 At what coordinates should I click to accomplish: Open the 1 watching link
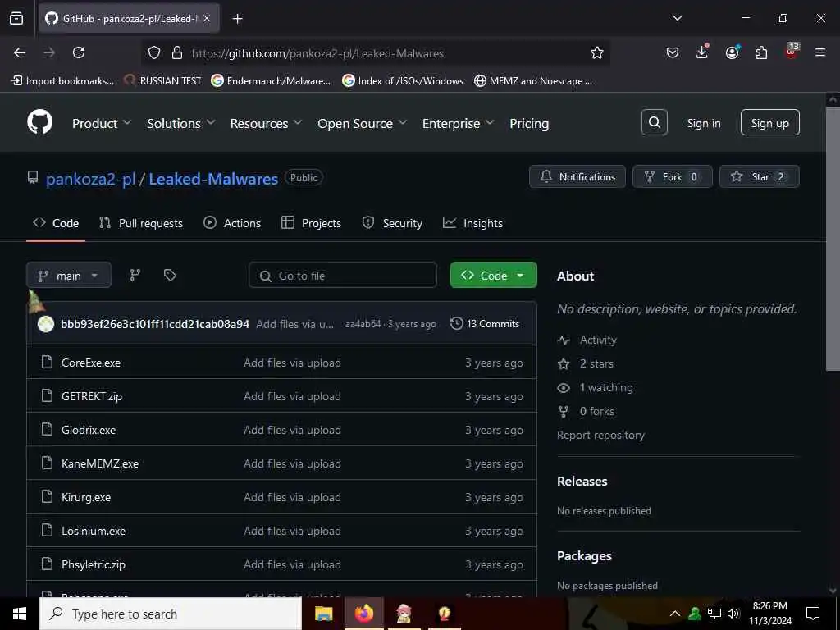596,387
